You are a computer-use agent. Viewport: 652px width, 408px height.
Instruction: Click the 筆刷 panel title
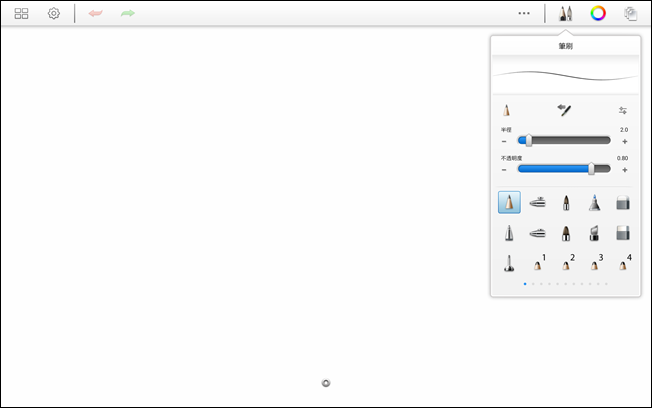pyautogui.click(x=566, y=46)
